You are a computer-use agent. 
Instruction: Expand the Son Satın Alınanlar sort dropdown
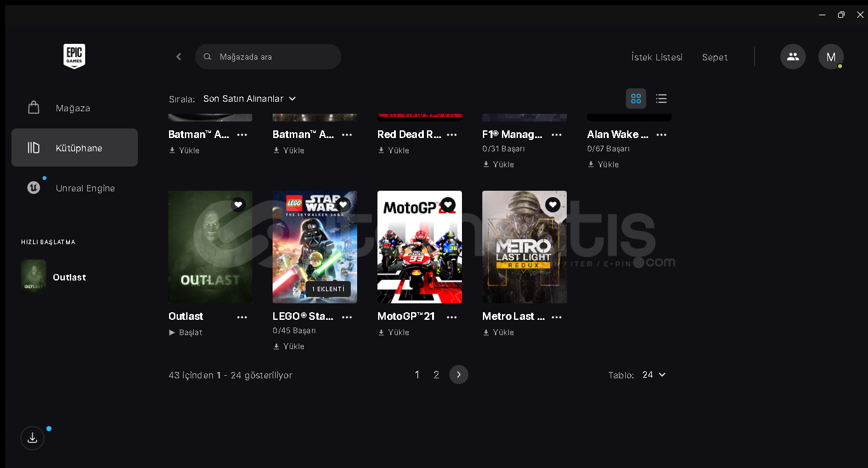coord(250,99)
